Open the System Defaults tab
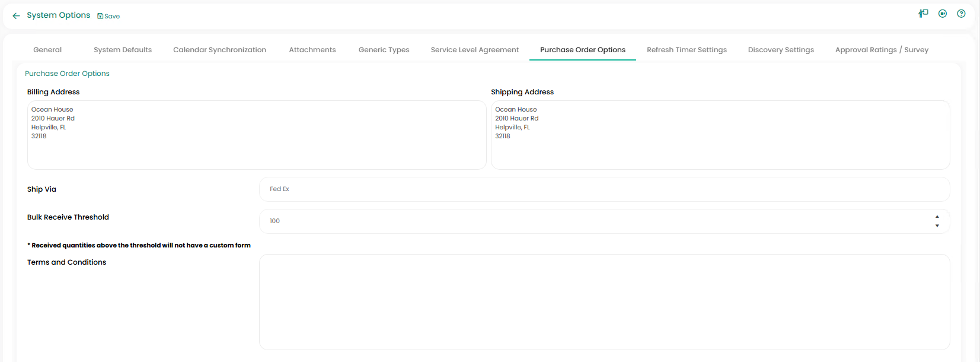 pos(123,50)
